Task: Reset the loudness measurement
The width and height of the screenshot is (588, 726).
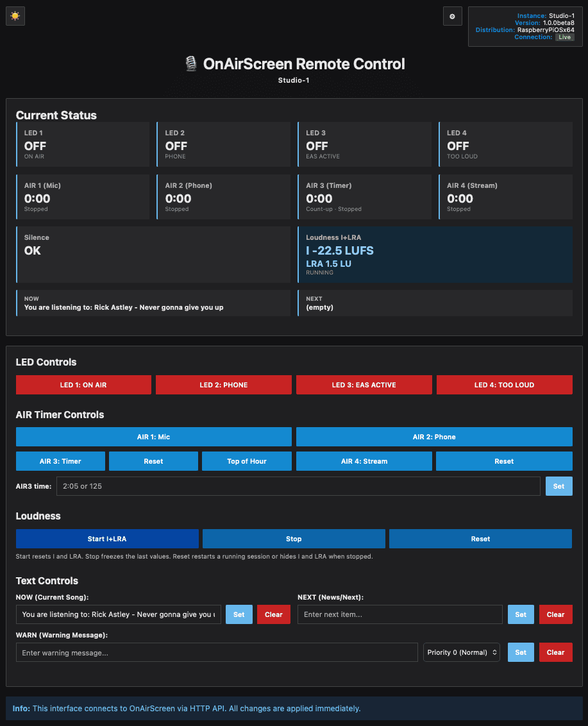Action: [x=480, y=539]
